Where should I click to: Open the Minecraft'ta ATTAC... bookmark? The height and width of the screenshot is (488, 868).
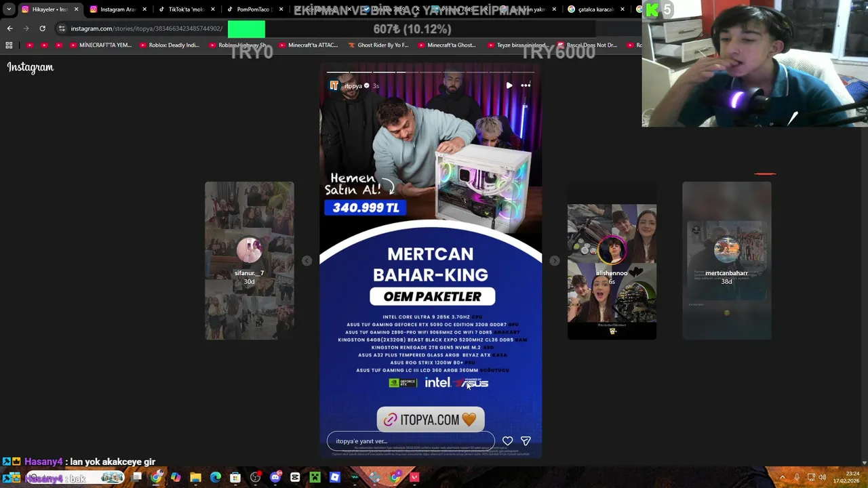(308, 45)
